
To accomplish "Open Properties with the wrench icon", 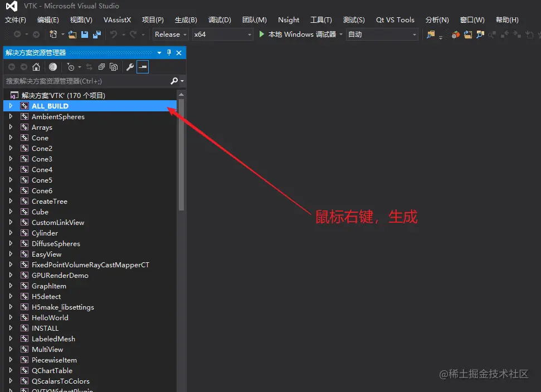I will (x=130, y=67).
